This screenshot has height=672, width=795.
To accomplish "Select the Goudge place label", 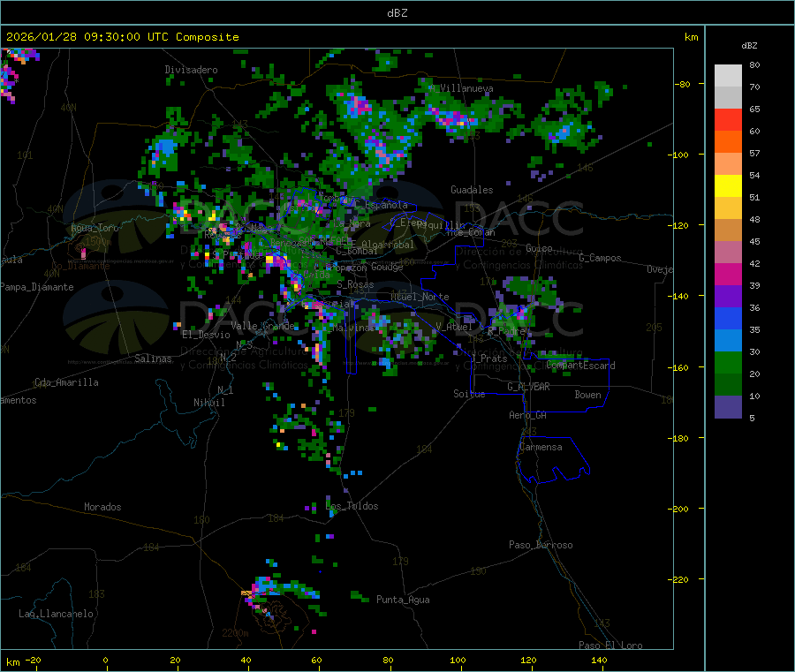I will coord(387,267).
